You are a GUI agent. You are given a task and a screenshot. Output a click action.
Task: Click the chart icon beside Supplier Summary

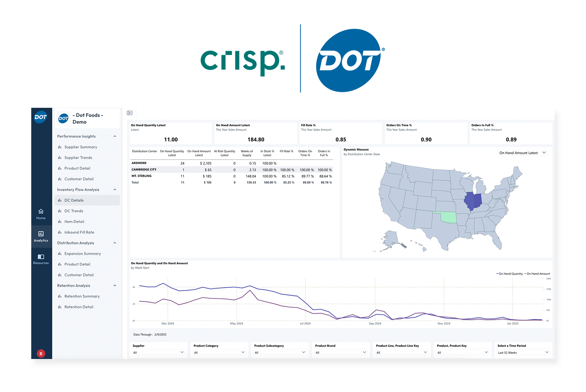pos(60,147)
